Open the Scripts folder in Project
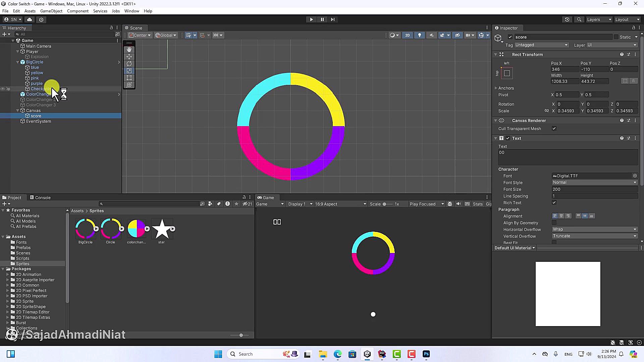Image resolution: width=644 pixels, height=362 pixels. tap(22, 258)
